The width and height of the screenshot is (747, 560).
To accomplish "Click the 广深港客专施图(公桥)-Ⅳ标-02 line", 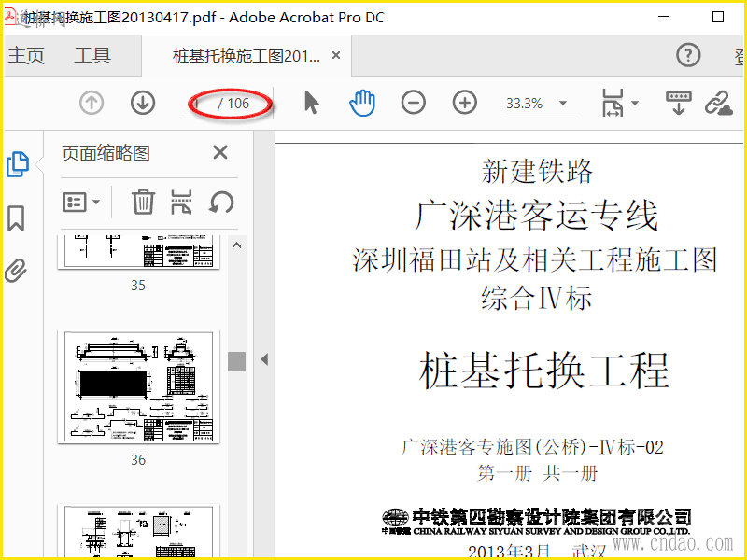I will tap(532, 447).
